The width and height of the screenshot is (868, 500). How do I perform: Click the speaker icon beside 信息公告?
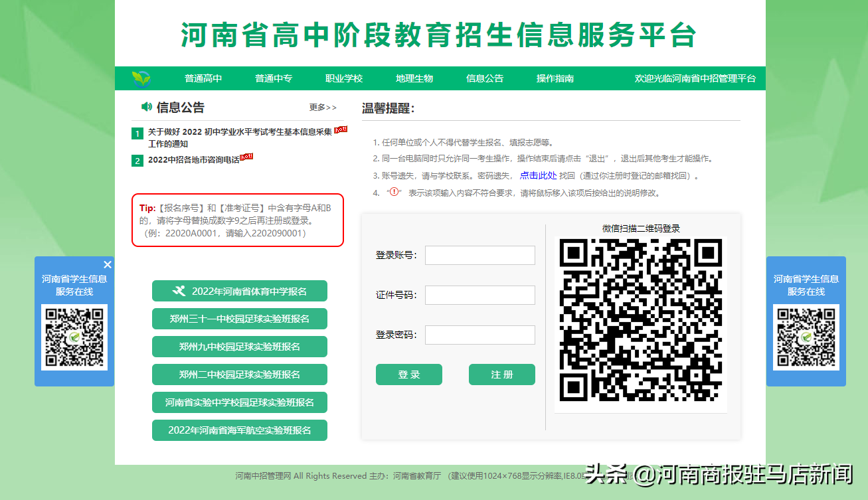coord(147,107)
